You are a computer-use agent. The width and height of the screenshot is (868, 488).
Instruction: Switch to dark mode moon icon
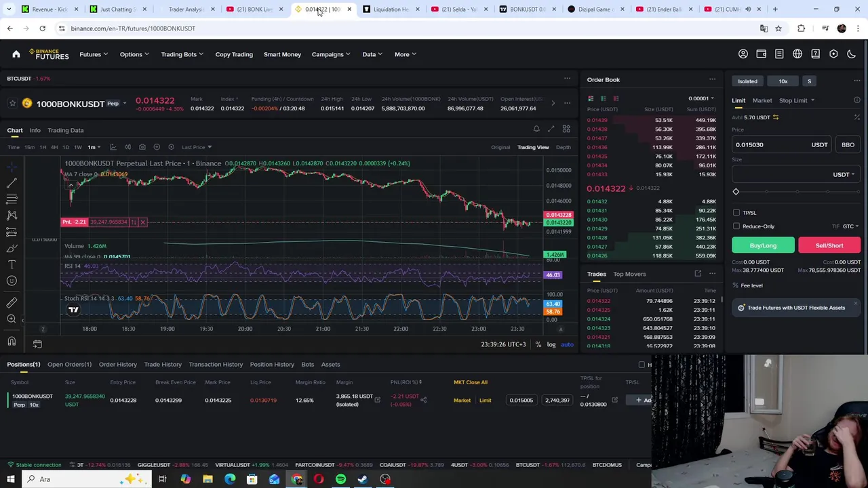coord(852,54)
